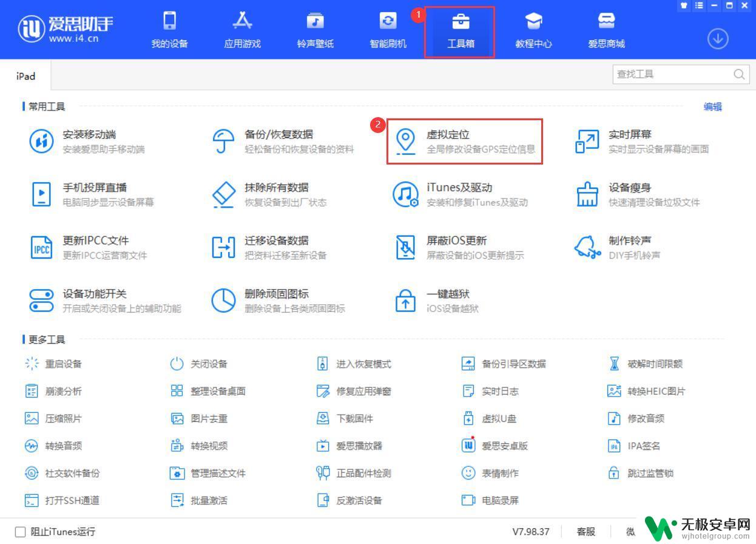
Task: Click the 爱思助手 i4.cn logo
Action: pos(66,29)
